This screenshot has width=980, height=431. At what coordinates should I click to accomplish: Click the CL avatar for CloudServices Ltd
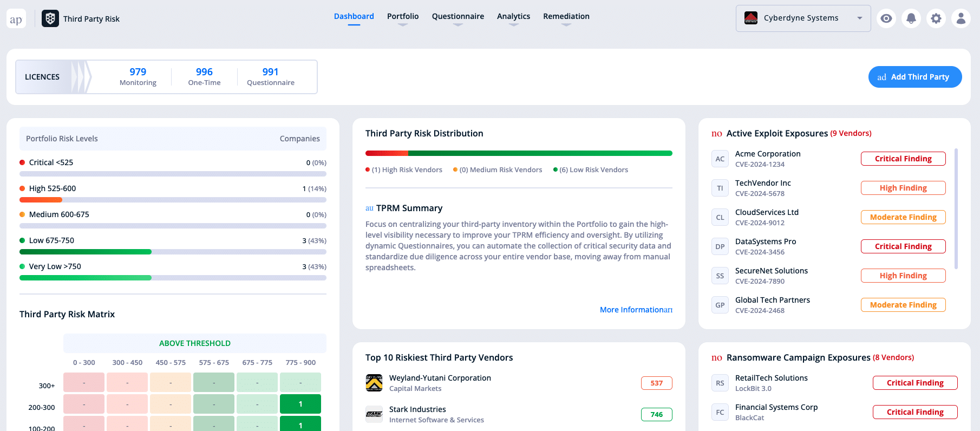point(720,217)
